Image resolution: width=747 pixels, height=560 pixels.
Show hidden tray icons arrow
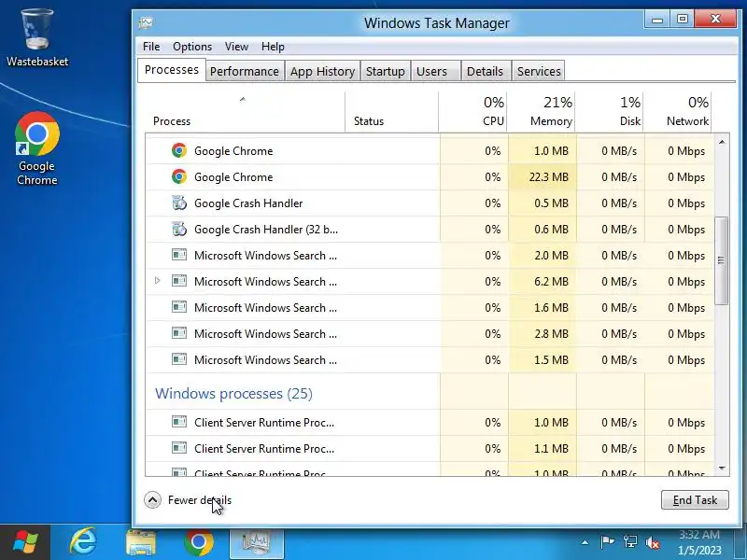585,542
